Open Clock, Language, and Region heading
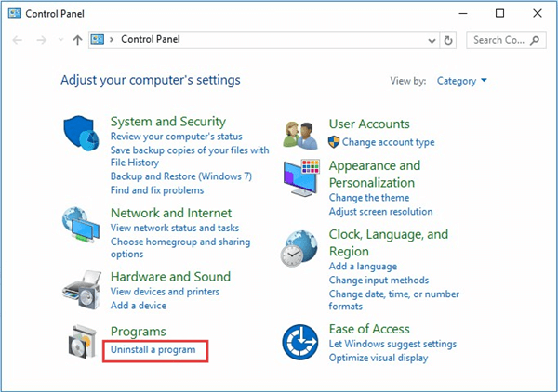558x392 pixels. (x=388, y=242)
